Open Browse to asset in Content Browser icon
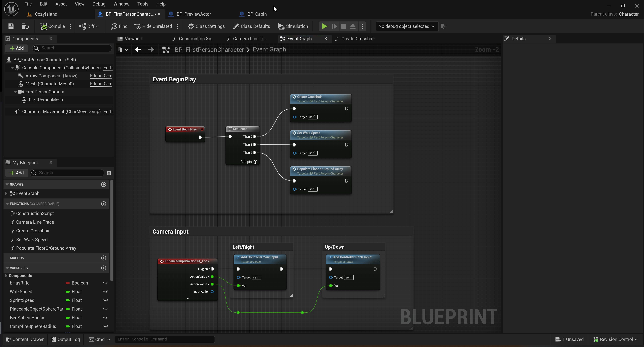The image size is (644, 347). [x=26, y=26]
